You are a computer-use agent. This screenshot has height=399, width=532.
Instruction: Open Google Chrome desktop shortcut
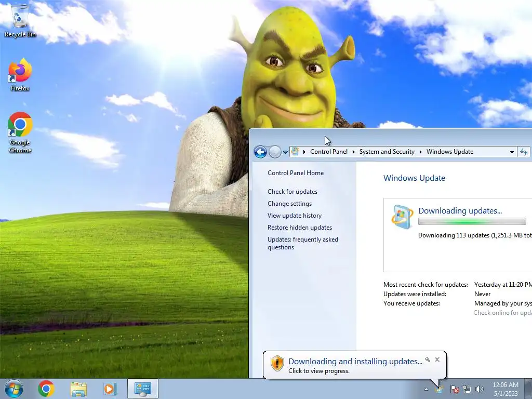point(20,132)
